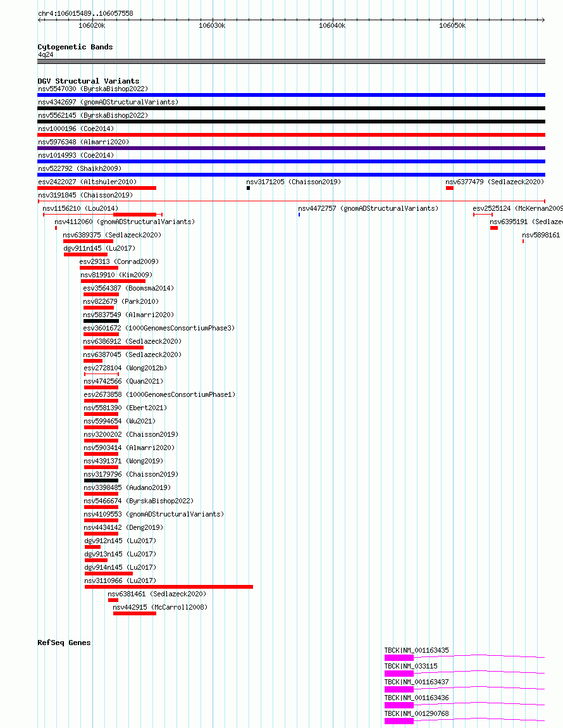563x728 pixels.
Task: Click nsv6389375 (Sedlazeck2020) label
Action: point(113,235)
